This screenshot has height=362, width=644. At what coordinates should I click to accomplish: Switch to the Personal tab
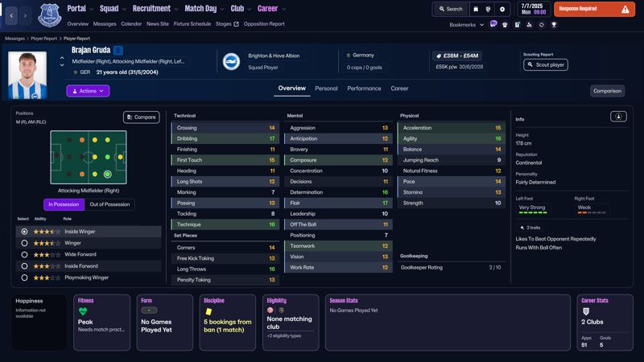tap(326, 88)
